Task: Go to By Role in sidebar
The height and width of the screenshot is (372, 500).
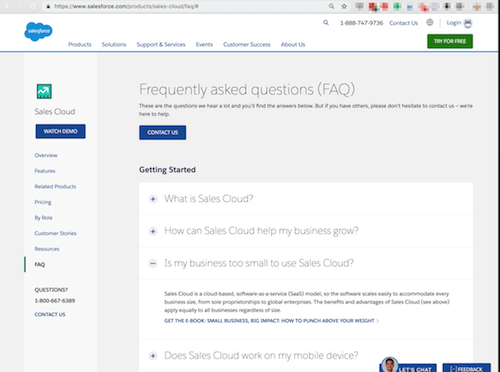Action: [x=43, y=218]
